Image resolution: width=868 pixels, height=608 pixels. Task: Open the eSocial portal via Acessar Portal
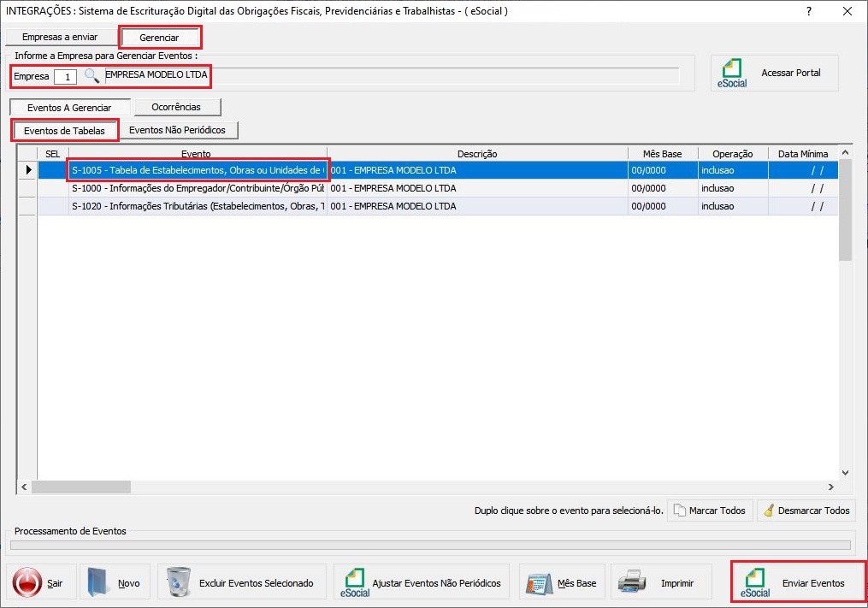pos(774,74)
